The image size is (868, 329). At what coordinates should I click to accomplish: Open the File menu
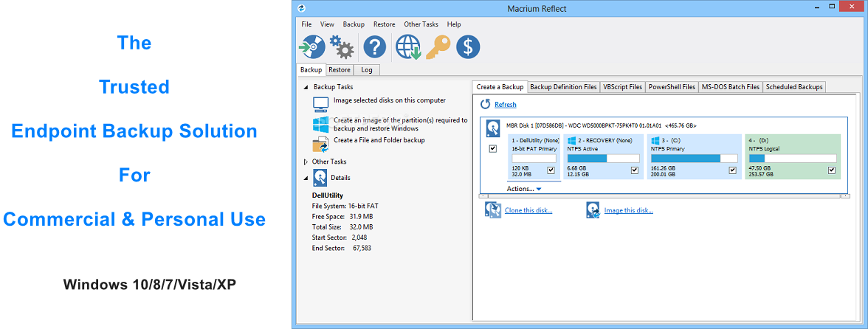click(x=307, y=24)
